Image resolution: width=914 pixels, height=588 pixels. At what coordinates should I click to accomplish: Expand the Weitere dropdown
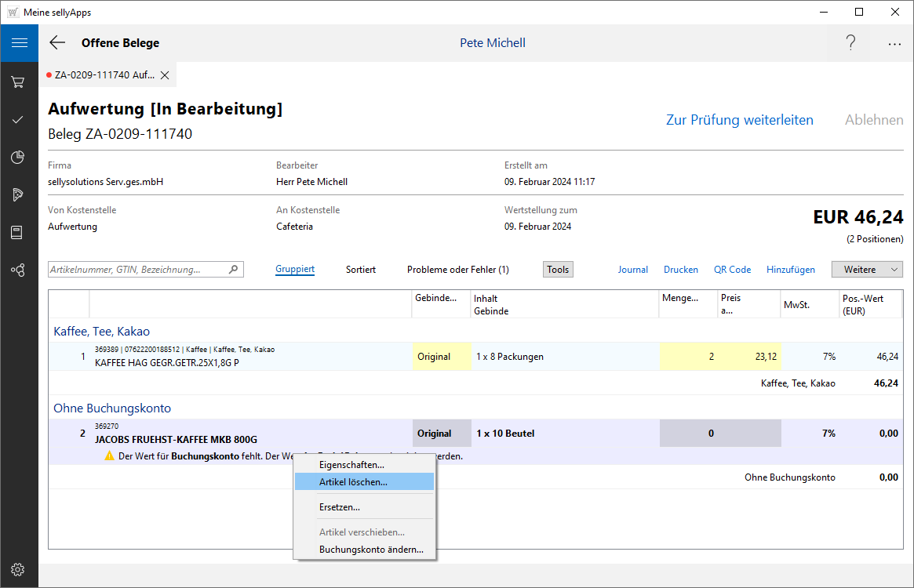tap(867, 270)
